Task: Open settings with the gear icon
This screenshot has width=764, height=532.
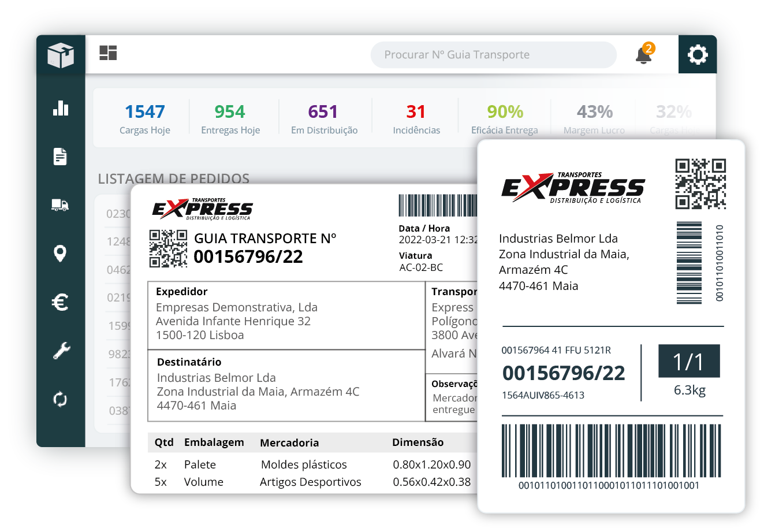Action: [697, 54]
